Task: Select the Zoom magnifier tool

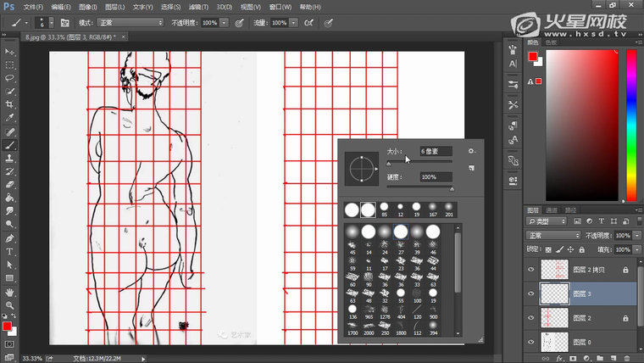Action: (x=10, y=304)
